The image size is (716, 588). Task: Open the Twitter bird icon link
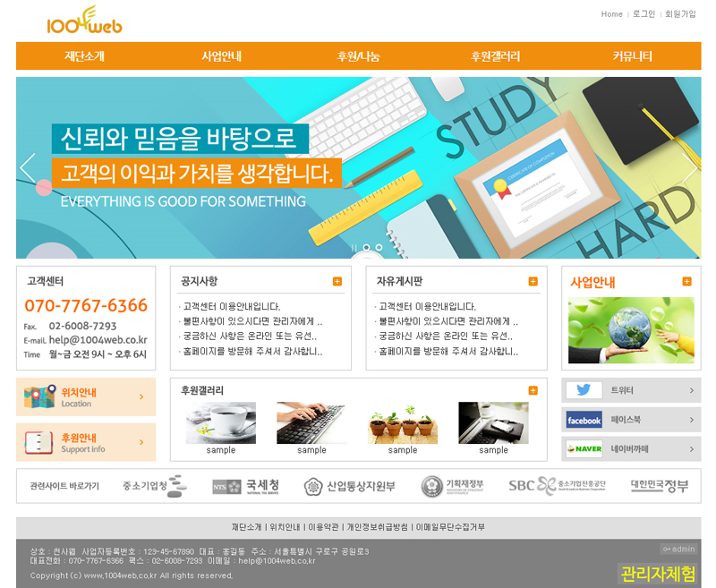[584, 390]
